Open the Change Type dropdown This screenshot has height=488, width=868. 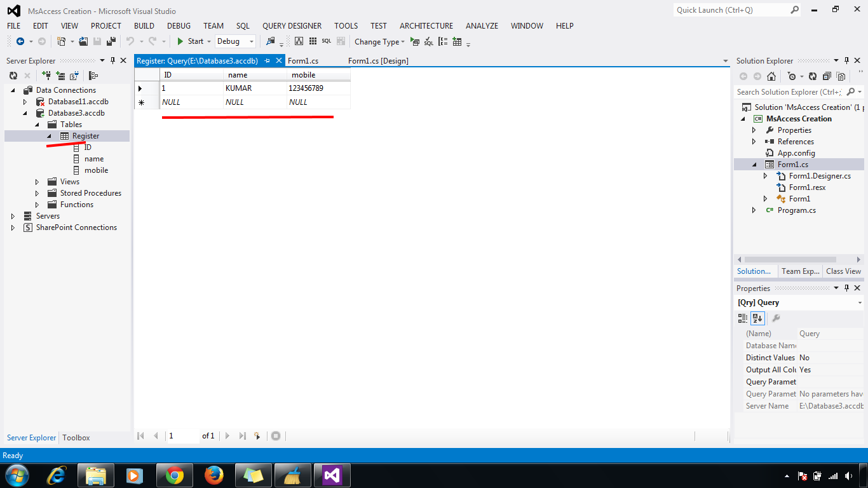point(402,42)
